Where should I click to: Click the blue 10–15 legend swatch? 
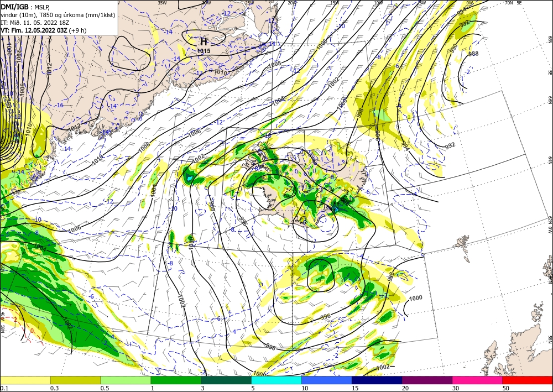coord(327,380)
